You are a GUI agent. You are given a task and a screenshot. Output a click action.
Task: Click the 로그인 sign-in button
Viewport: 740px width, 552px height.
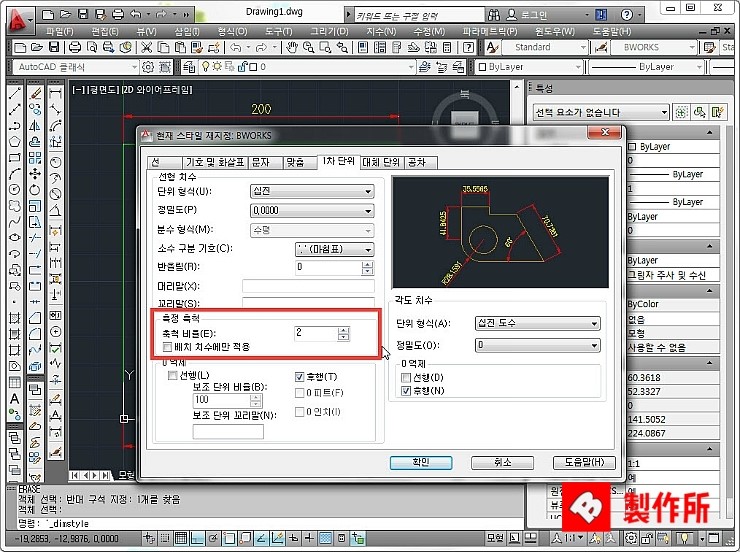point(528,15)
